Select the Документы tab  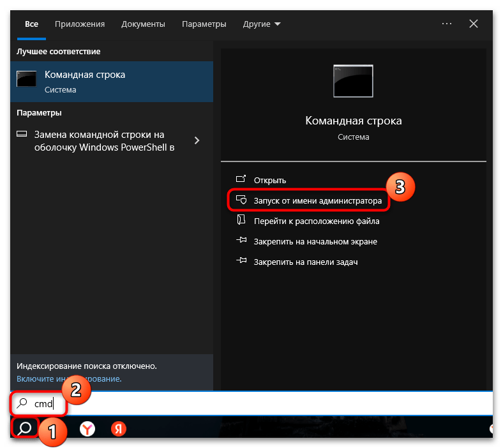click(143, 24)
